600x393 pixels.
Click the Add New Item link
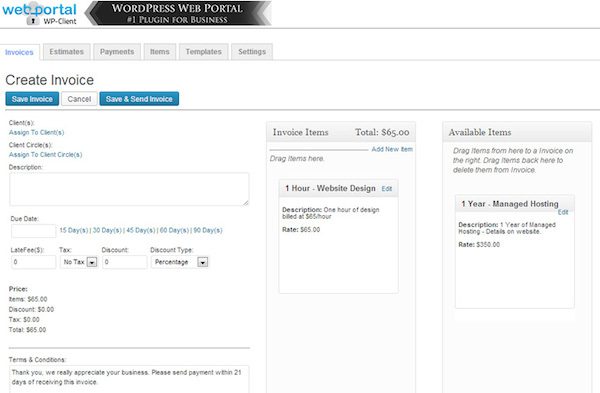392,149
